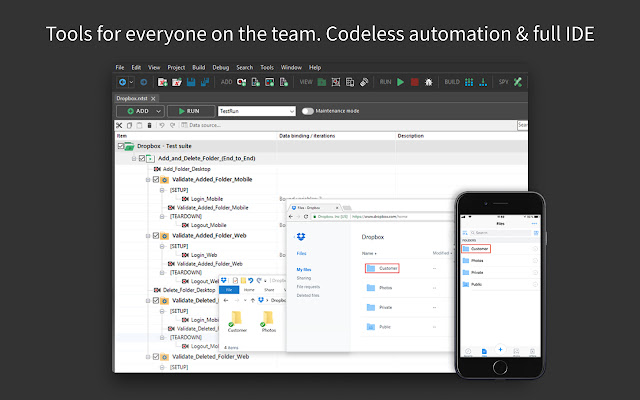The height and width of the screenshot is (400, 640).
Task: Click the Debug bug icon in toolbar
Action: click(428, 81)
